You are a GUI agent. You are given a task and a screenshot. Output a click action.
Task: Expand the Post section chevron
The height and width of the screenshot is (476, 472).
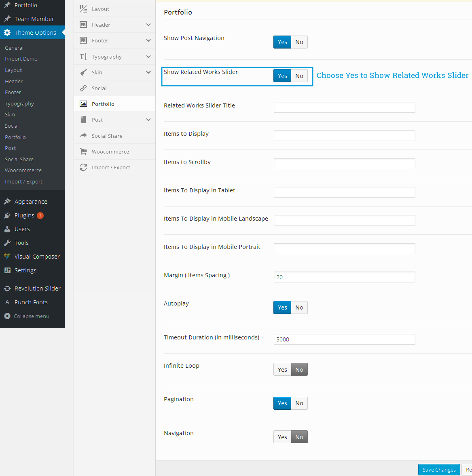[x=148, y=120]
